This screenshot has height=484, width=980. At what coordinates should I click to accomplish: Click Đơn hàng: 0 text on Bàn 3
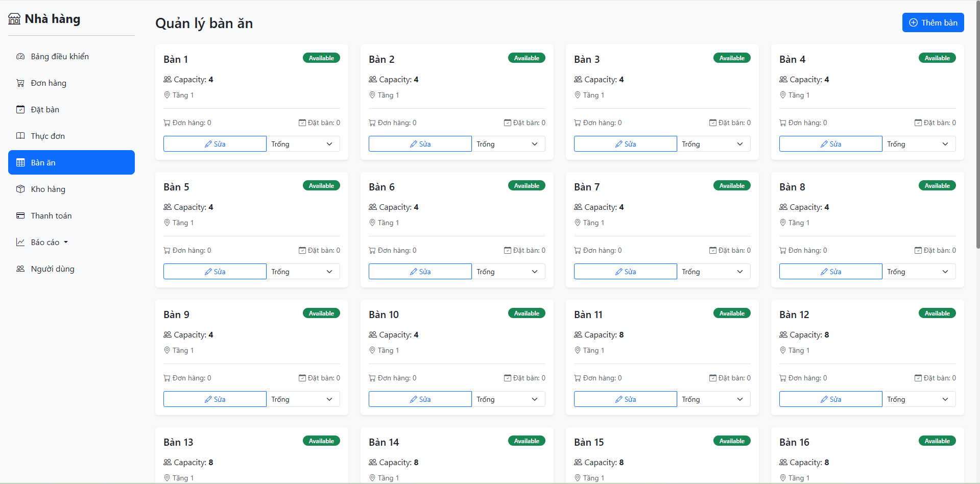click(x=603, y=123)
